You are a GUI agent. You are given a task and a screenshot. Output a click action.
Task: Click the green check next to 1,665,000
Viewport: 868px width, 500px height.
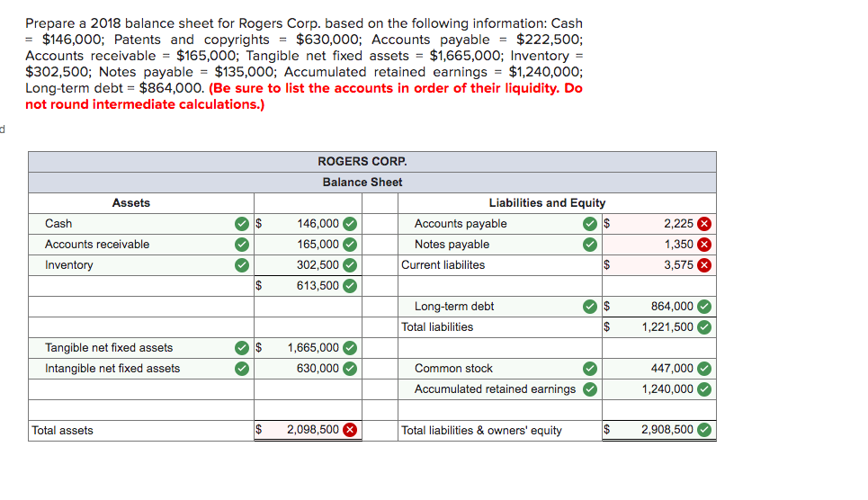click(350, 348)
